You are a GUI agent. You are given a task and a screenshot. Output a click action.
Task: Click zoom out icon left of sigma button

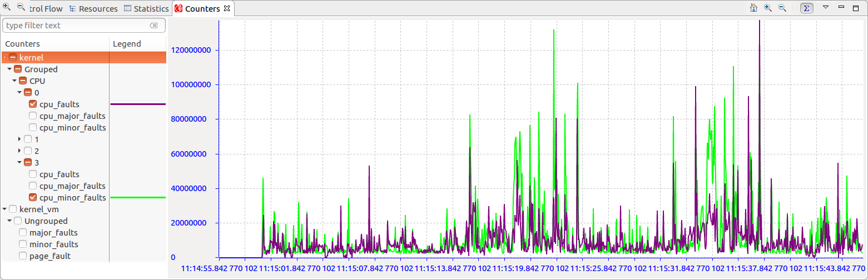click(782, 8)
